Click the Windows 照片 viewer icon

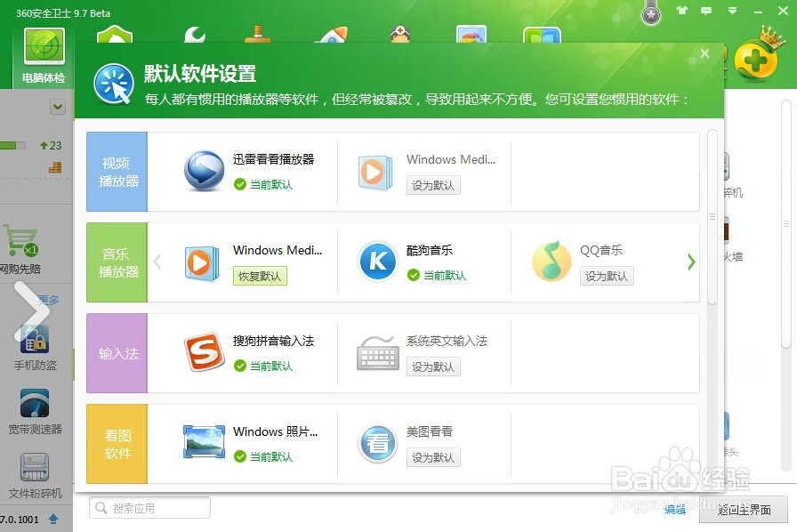tap(204, 441)
